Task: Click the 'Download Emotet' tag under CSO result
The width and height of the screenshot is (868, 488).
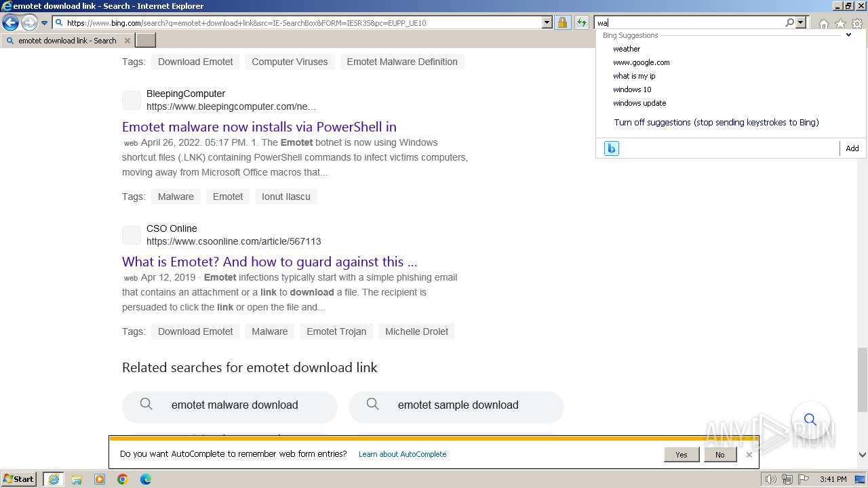Action: coord(195,331)
